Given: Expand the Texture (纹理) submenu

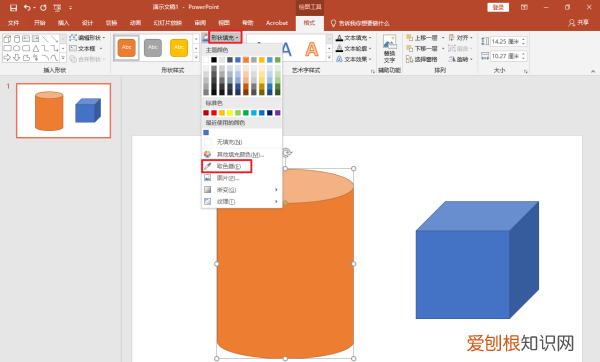Looking at the screenshot, I should click(x=242, y=201).
